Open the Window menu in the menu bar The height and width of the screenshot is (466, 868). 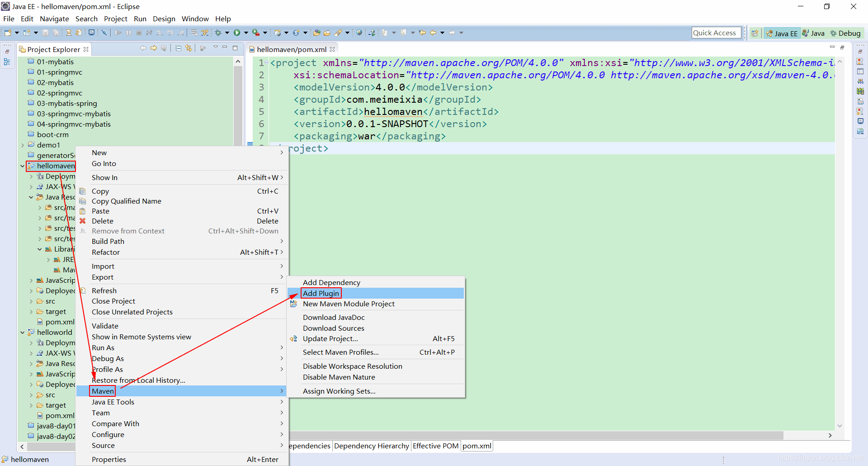tap(195, 19)
